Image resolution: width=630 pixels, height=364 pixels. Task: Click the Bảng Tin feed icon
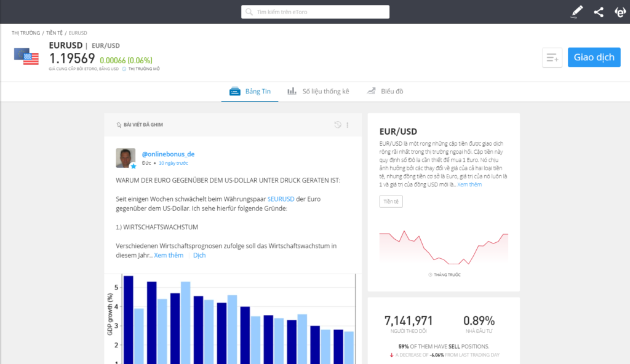[235, 92]
